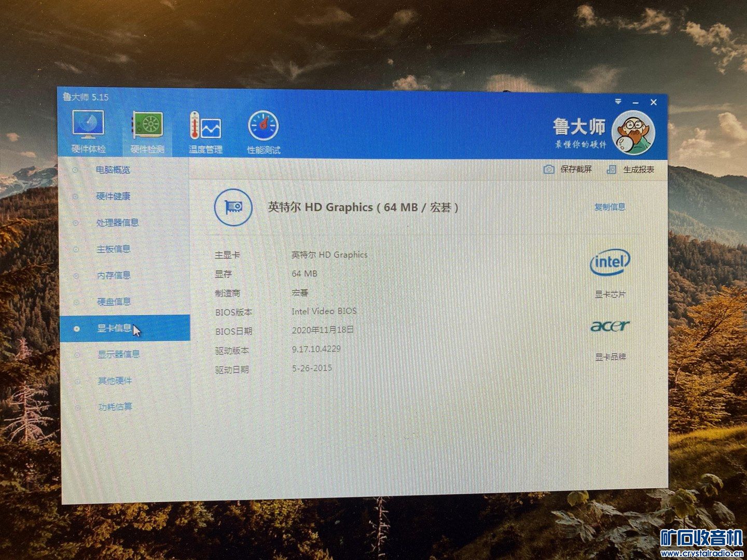Click the Acer logo
Viewport: 747px width, 560px height.
(610, 326)
